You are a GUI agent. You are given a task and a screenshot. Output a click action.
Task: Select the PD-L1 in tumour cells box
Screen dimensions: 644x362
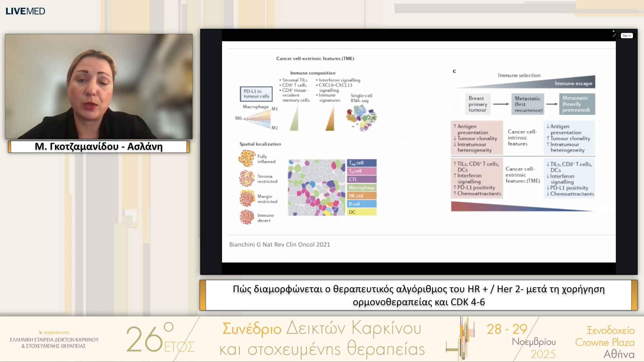[256, 94]
